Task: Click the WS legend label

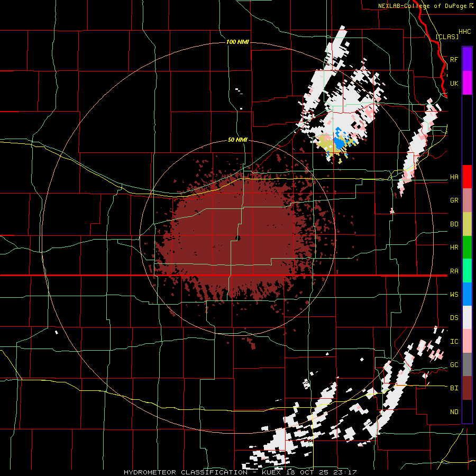Action: click(x=454, y=295)
